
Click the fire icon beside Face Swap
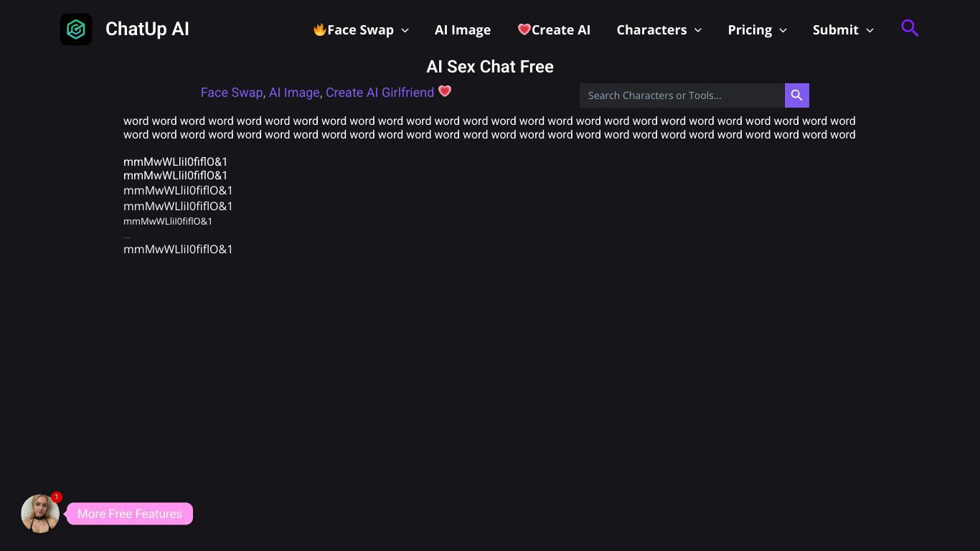point(320,29)
